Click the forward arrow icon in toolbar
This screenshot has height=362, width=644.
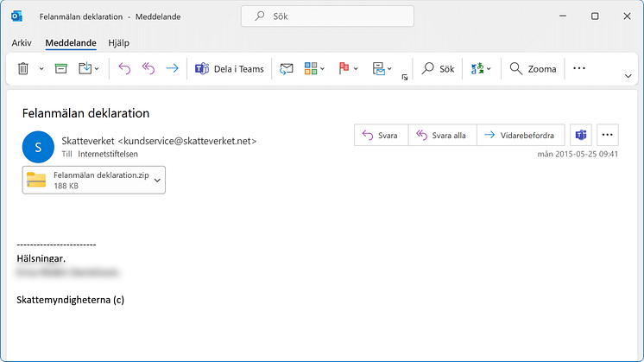click(x=172, y=69)
